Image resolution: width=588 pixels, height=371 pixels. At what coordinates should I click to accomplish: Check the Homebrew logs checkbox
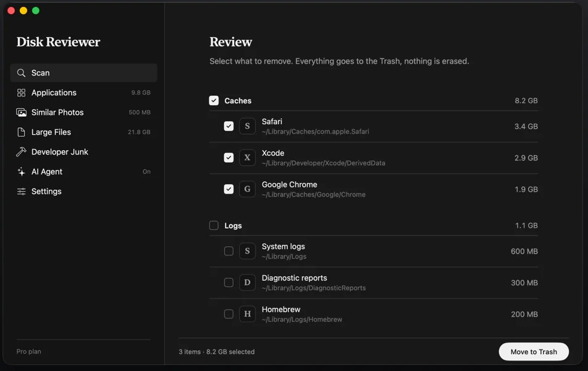(x=229, y=314)
